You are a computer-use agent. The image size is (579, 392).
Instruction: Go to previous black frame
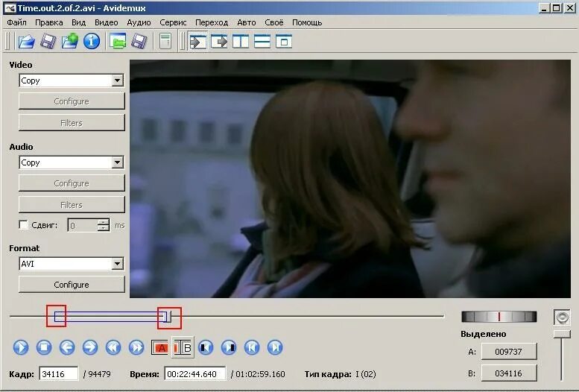206,348
